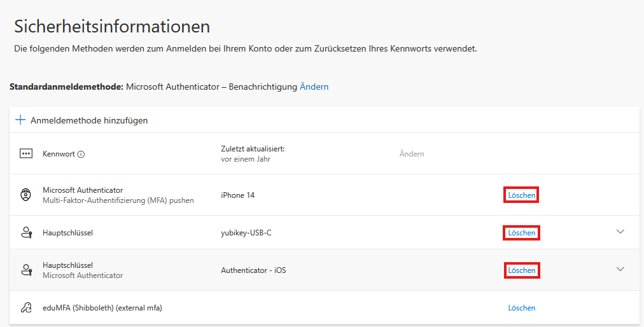The image size is (644, 327).
Task: Click the Microsoft Authenticator row icon
Action: pyautogui.click(x=25, y=195)
